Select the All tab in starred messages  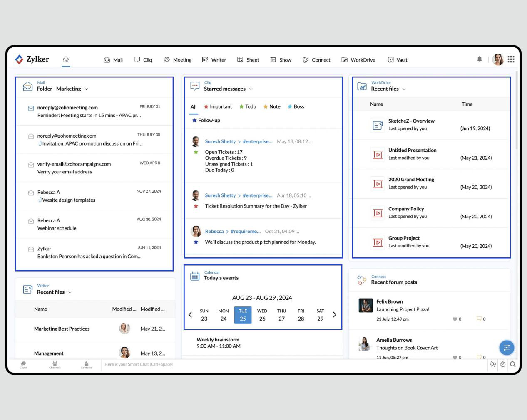194,107
